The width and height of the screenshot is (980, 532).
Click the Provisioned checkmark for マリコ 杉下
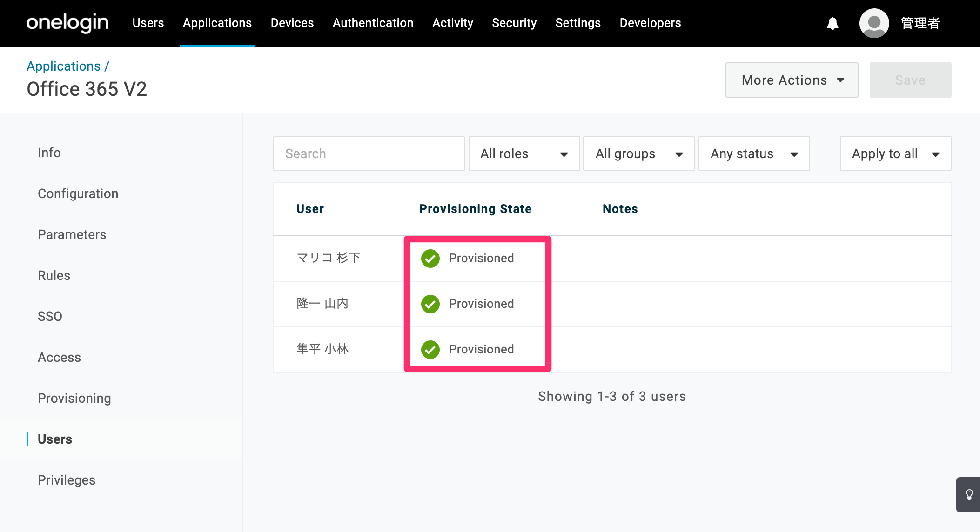point(430,259)
